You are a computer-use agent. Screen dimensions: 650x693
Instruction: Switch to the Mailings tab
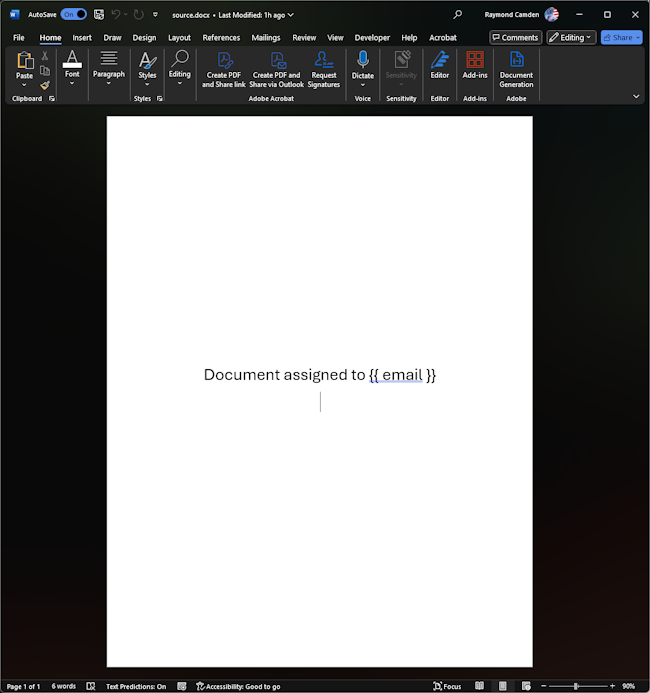tap(266, 38)
